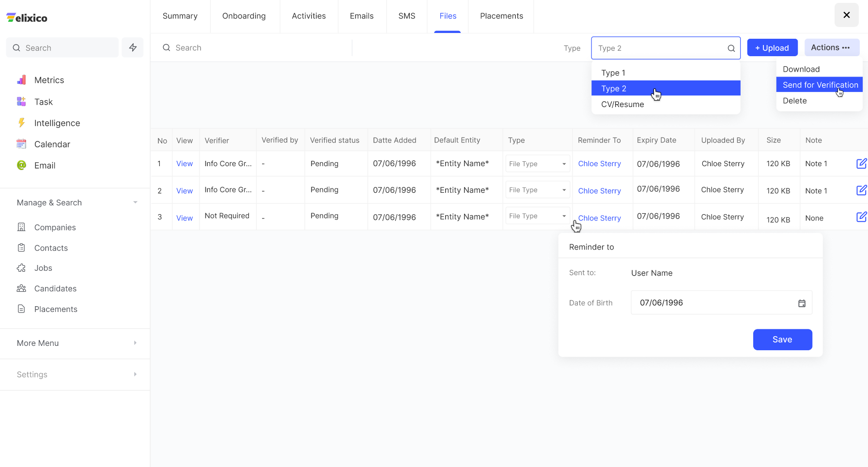This screenshot has height=467, width=868.
Task: Click the edit icon for row 3
Action: coord(861,217)
